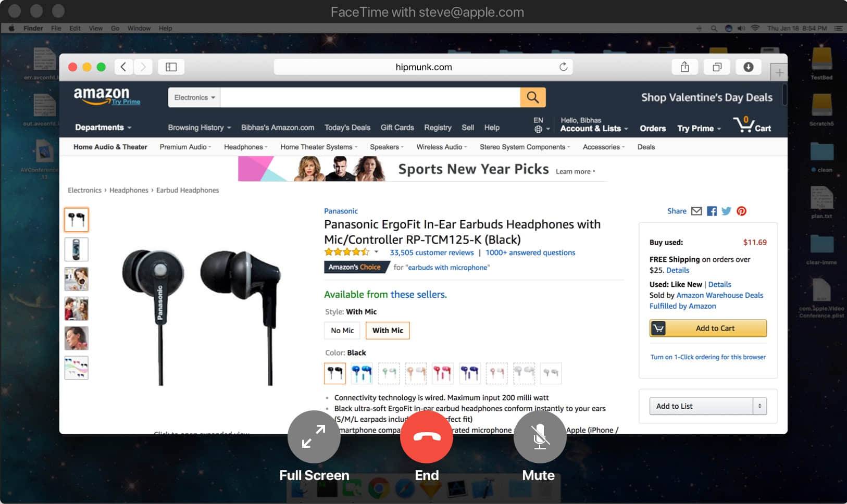Share product via email icon
Screen dimensions: 847x504
tap(696, 211)
